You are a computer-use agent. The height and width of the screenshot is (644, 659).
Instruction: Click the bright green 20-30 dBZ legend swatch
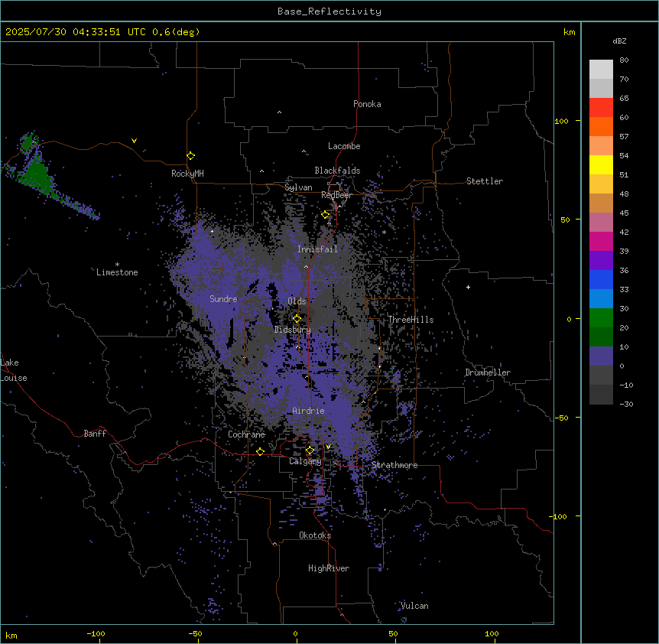(601, 318)
